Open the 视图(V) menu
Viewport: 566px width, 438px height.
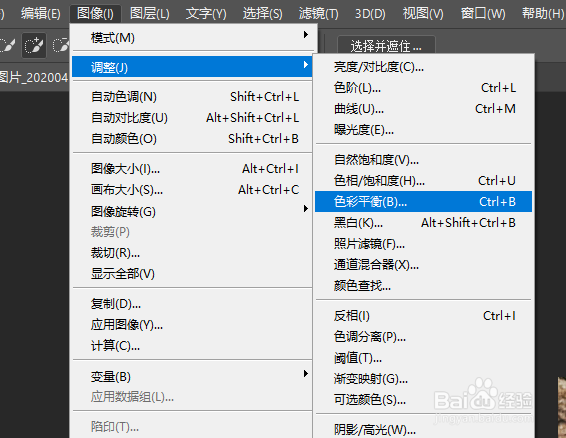pos(423,14)
